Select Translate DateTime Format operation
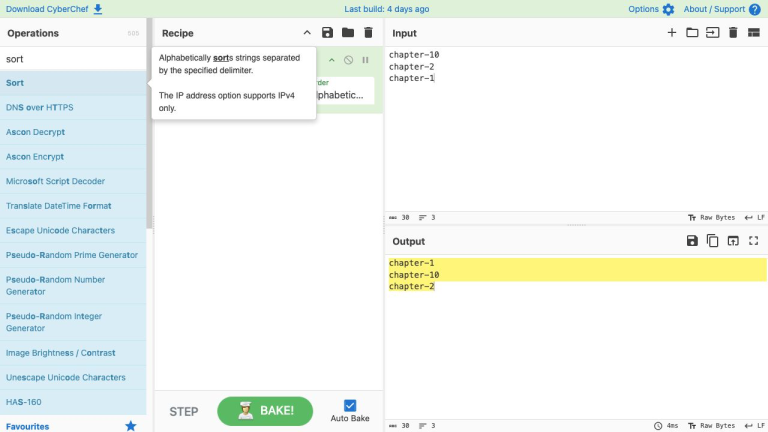 coord(73,206)
